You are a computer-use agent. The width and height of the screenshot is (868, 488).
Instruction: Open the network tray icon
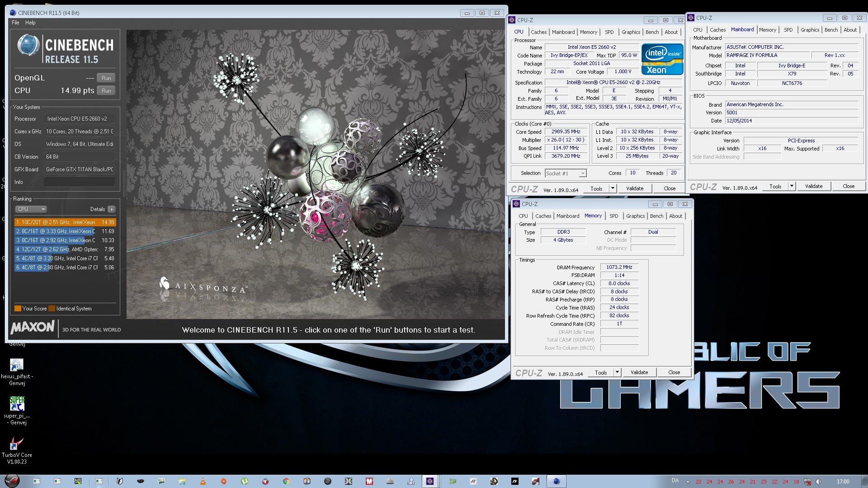[x=807, y=482]
